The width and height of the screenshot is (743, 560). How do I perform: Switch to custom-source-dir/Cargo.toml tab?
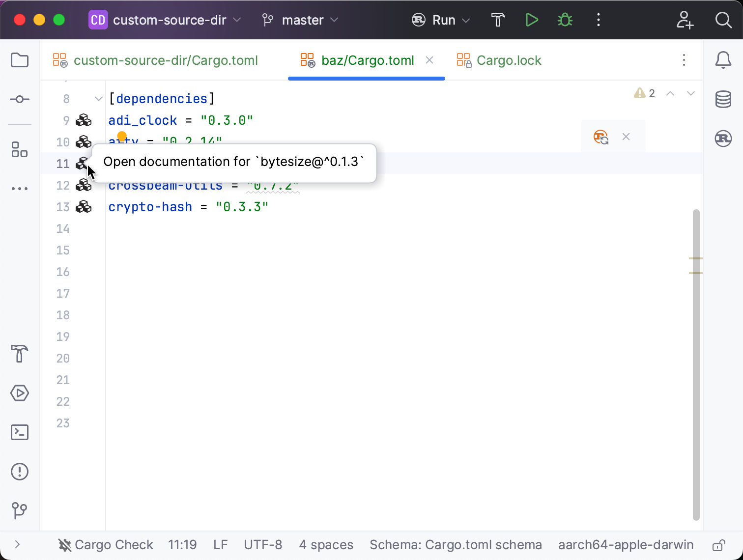[166, 60]
